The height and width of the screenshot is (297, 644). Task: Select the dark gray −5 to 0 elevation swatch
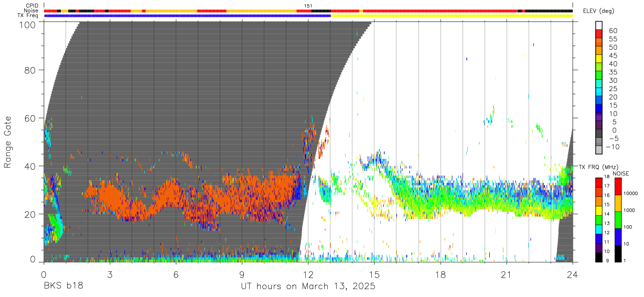pos(598,134)
